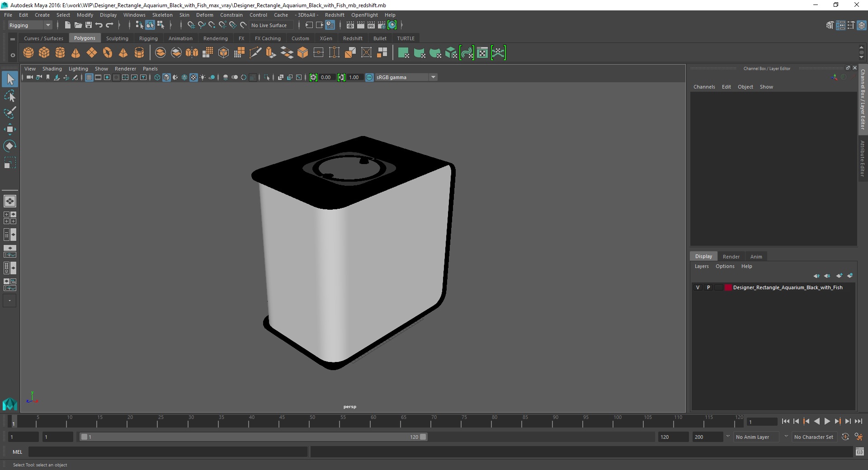
Task: Open the Channels menu in Channel Box
Action: [704, 87]
